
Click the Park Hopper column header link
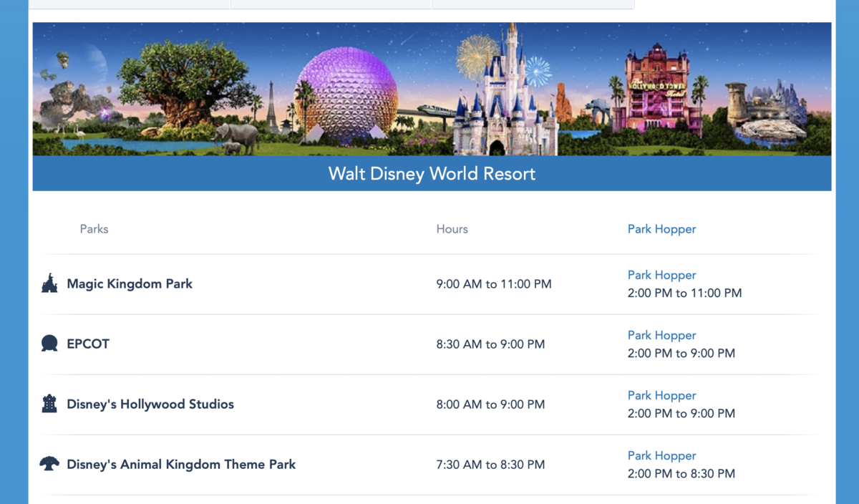[661, 229]
